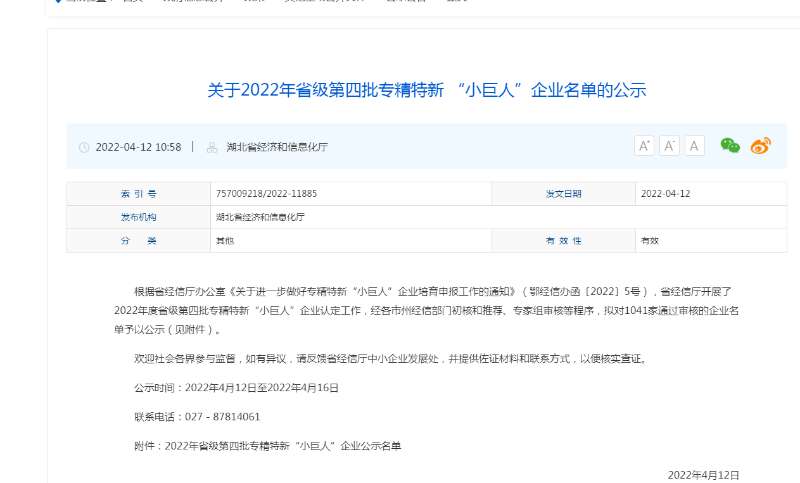The height and width of the screenshot is (483, 800).
Task: Select the 有效 validity value
Action: [x=650, y=241]
